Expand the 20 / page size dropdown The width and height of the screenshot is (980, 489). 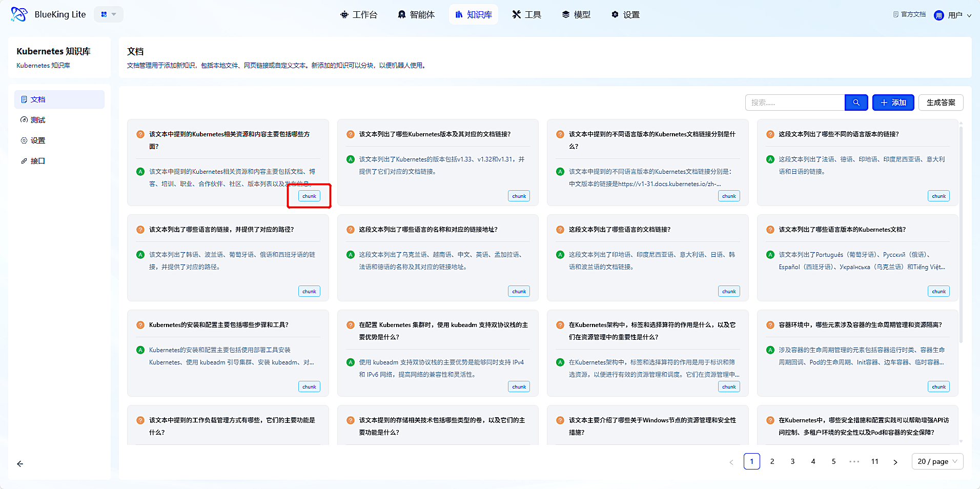(x=937, y=461)
